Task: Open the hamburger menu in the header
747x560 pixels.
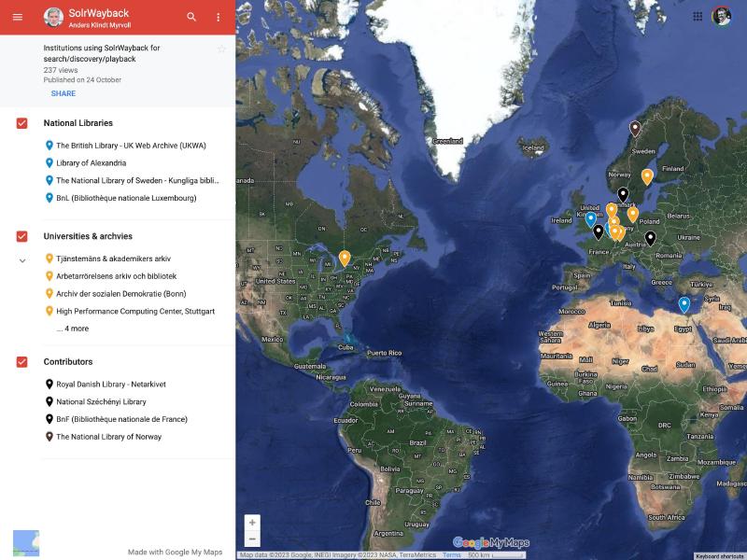Action: pos(17,17)
